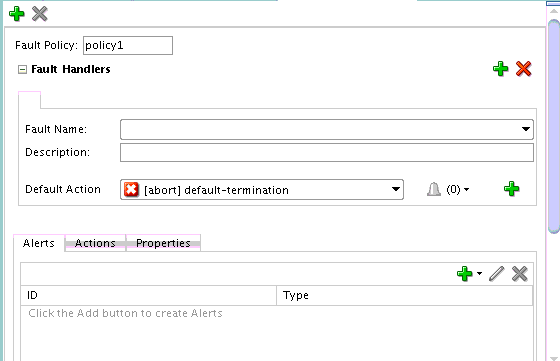Click the Fault Policy name field

(x=128, y=45)
